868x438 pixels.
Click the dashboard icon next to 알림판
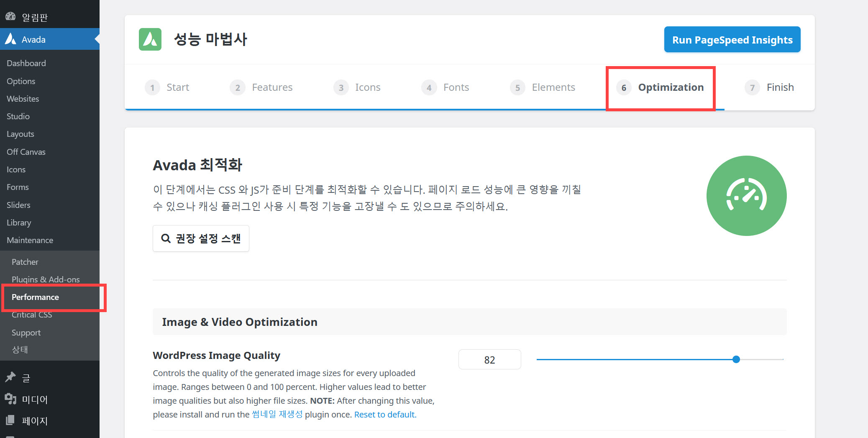(x=11, y=16)
